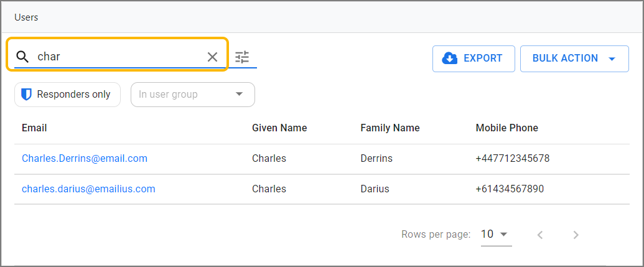Select the Derrins family name cell
The height and width of the screenshot is (267, 644).
(x=376, y=158)
